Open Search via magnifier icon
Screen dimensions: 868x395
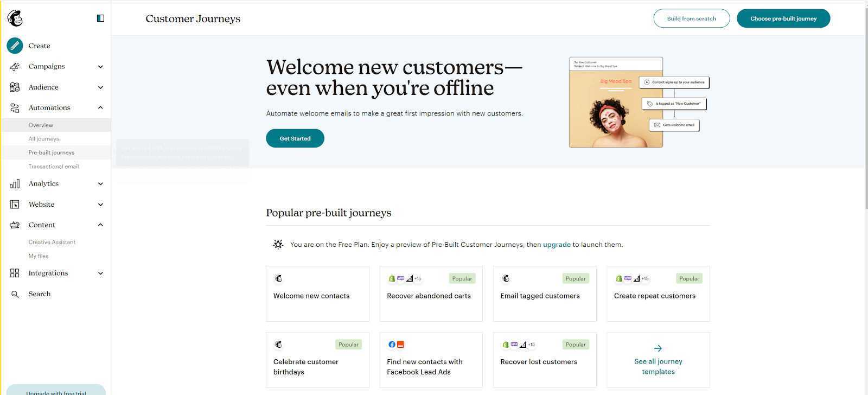pos(15,294)
